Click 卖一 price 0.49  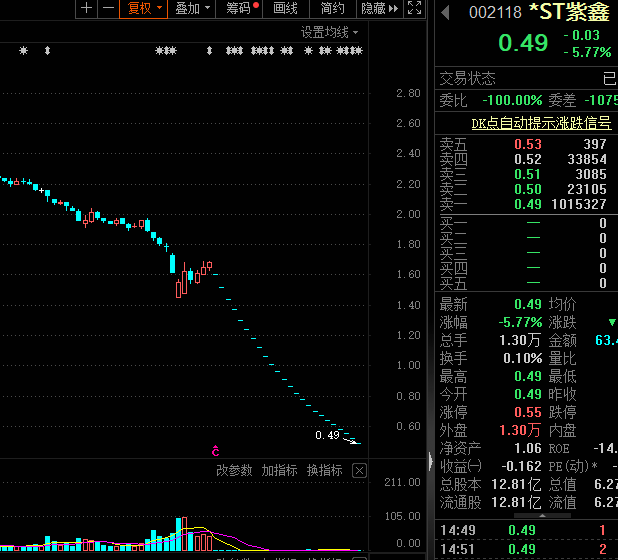(528, 204)
